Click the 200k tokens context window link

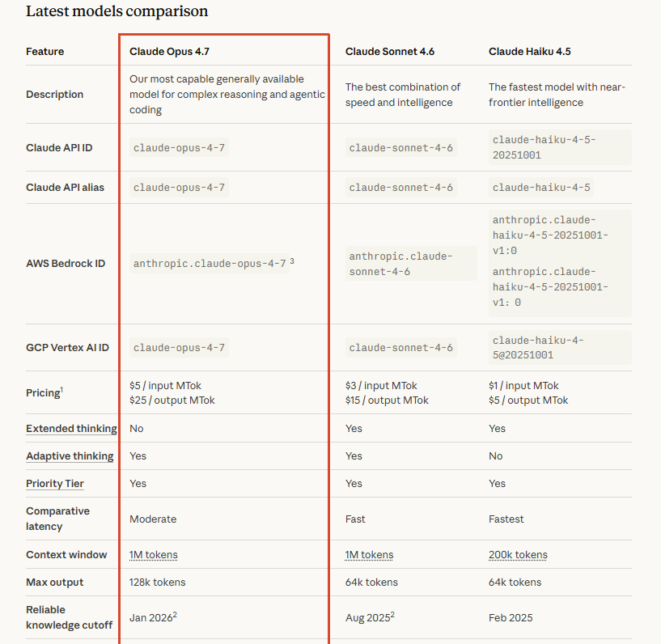(x=518, y=555)
